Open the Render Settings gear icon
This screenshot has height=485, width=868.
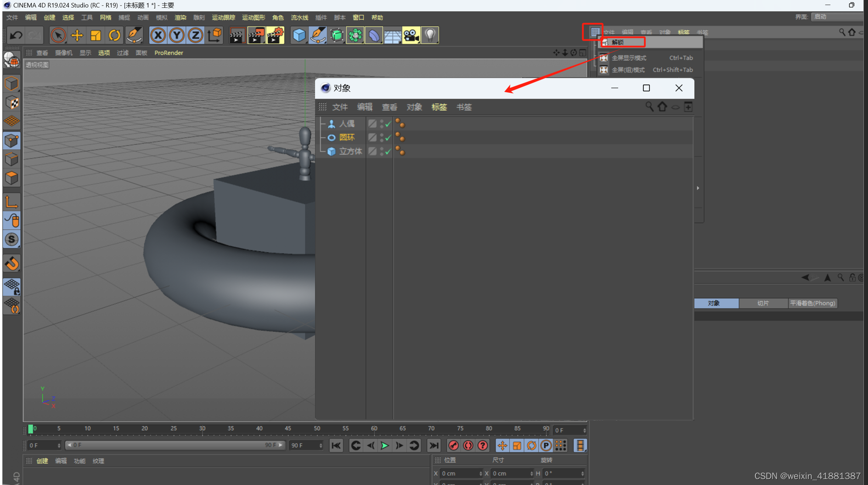tap(276, 35)
